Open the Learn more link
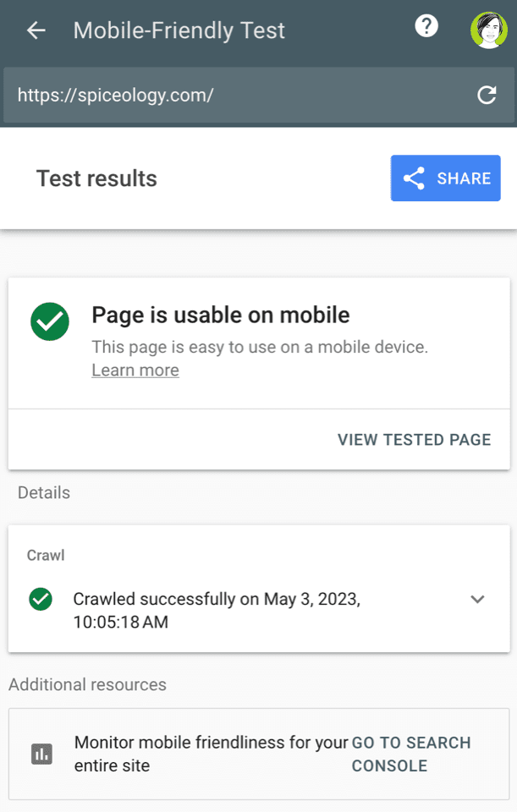 [x=135, y=370]
